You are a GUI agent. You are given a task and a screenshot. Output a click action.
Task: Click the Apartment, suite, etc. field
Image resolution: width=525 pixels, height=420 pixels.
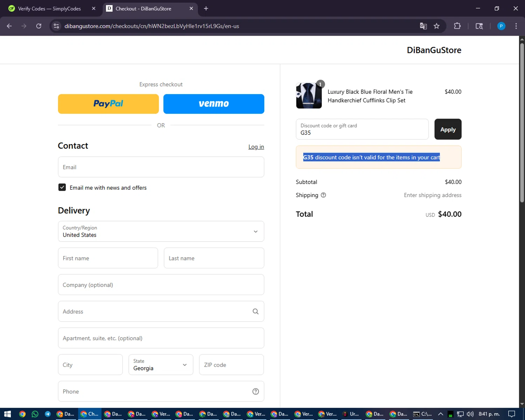[x=161, y=338]
